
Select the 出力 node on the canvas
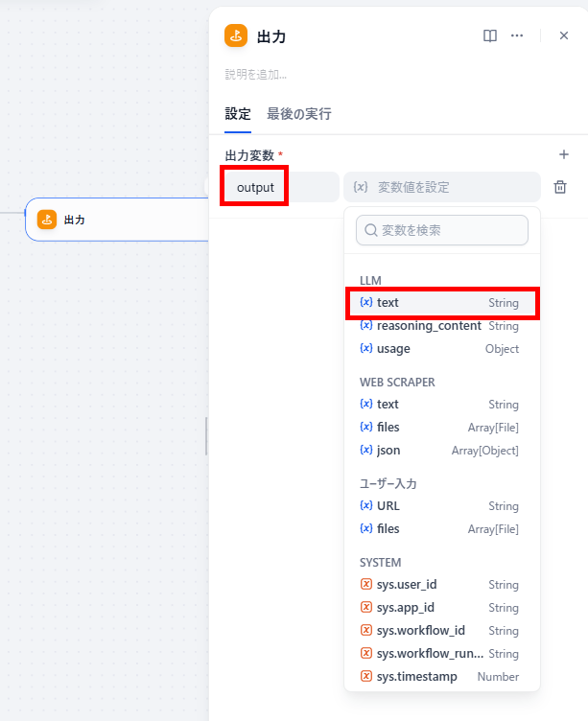(117, 220)
